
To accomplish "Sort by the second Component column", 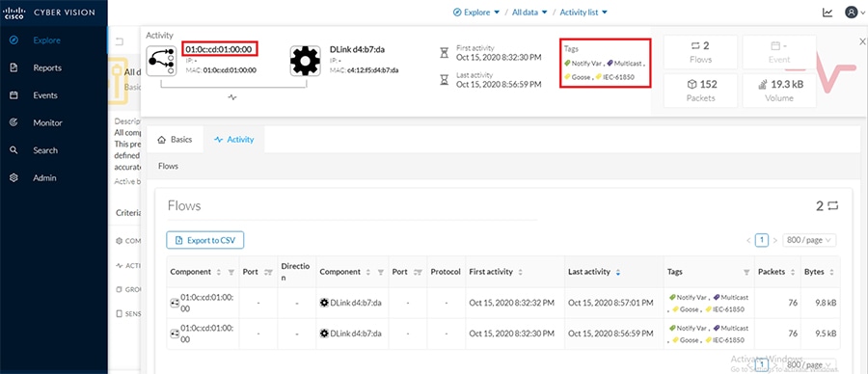I will pyautogui.click(x=367, y=272).
